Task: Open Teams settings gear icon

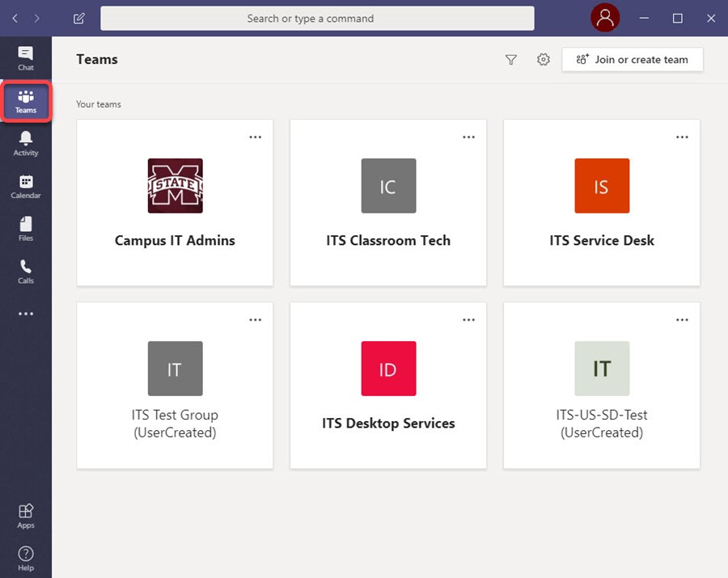Action: pyautogui.click(x=544, y=59)
